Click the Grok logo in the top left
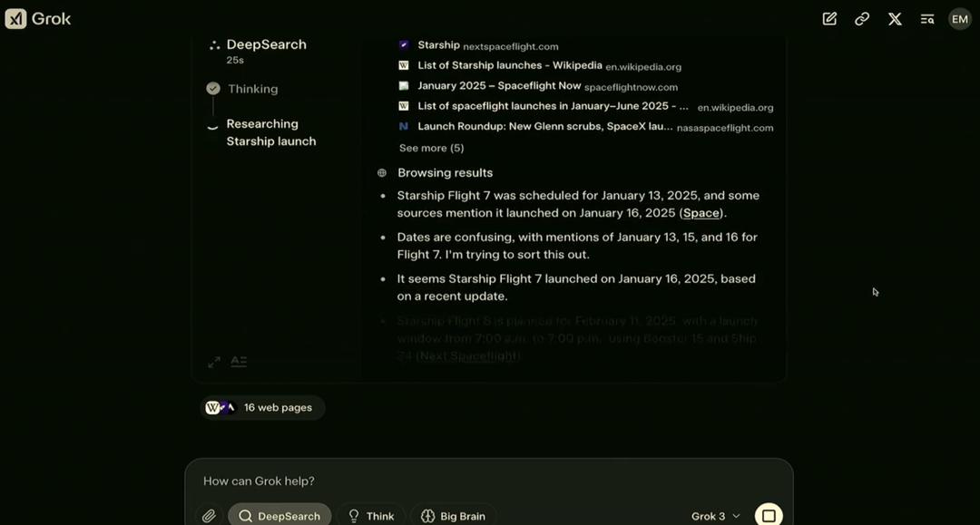980x525 pixels. click(37, 17)
